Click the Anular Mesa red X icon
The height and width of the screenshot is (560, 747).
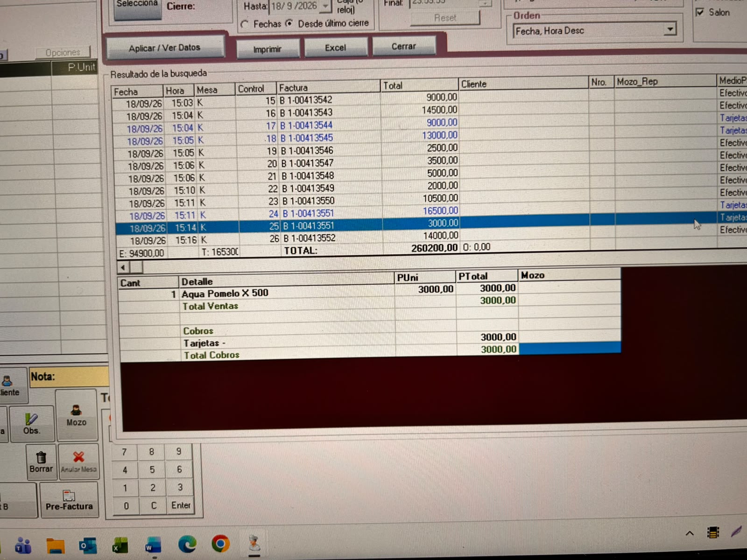pyautogui.click(x=78, y=461)
